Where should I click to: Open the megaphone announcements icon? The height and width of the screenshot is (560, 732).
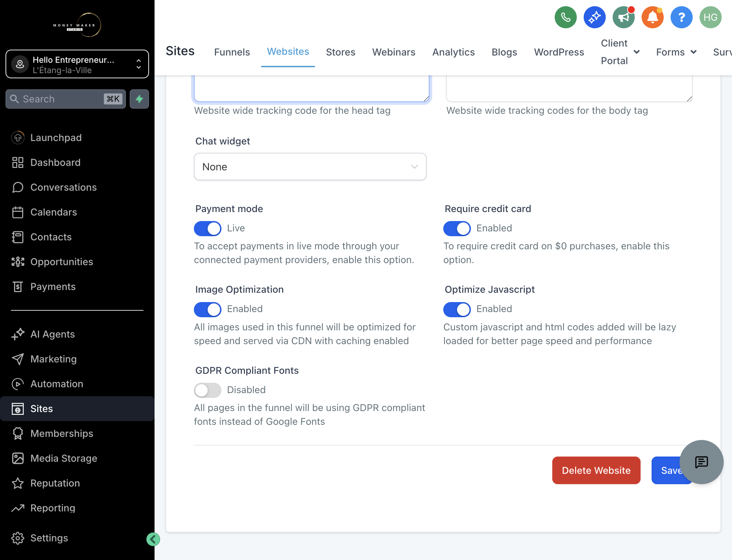click(x=623, y=17)
